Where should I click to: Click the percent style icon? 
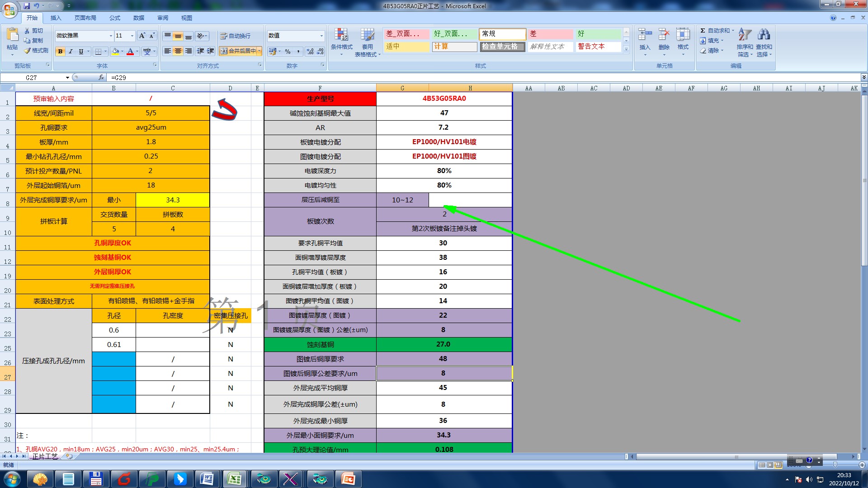[x=288, y=52]
